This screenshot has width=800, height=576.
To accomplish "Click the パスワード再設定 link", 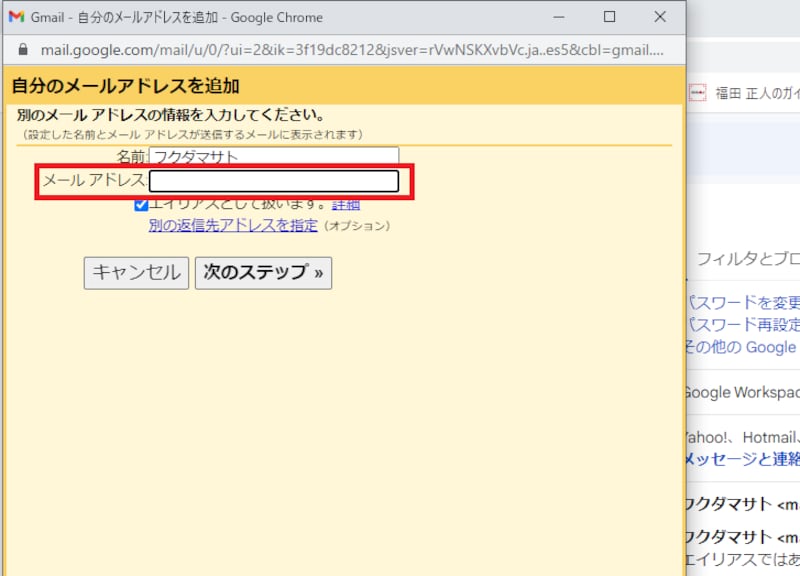I will pos(743,324).
